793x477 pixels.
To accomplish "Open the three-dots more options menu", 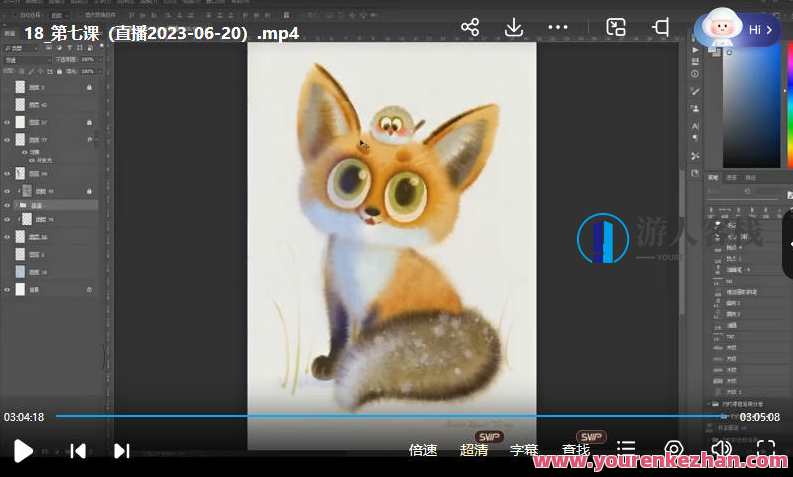I will pos(560,28).
